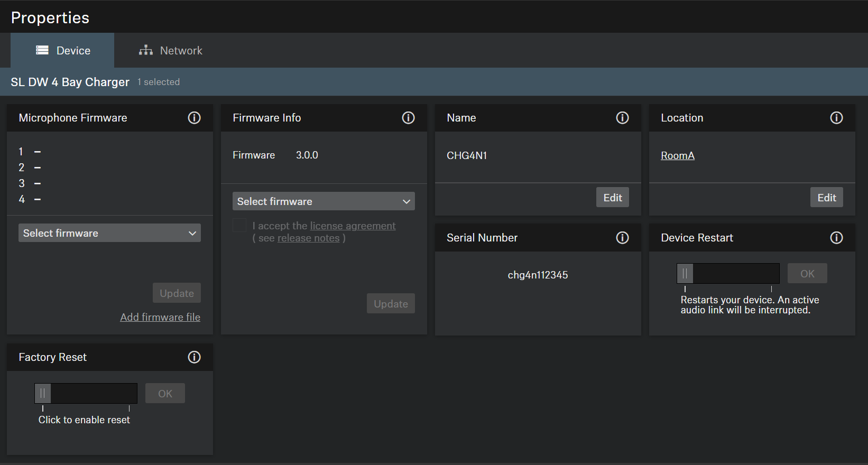Select the Device tab
Viewport: 868px width, 465px height.
tap(63, 51)
